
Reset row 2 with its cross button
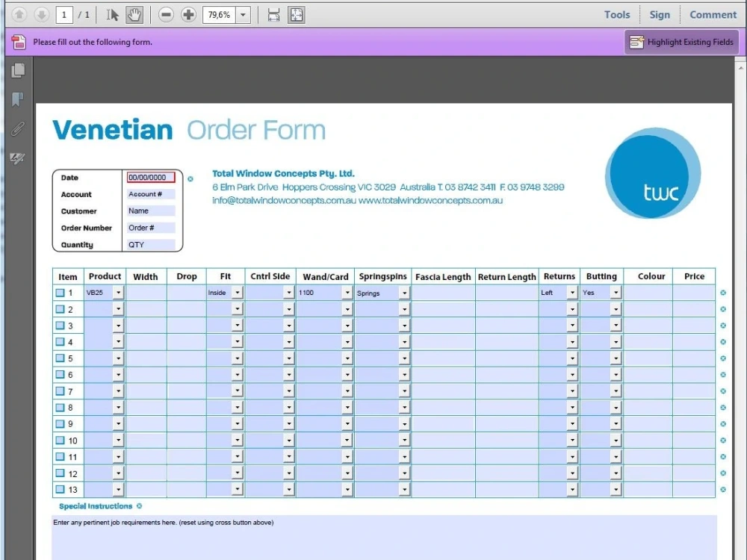pos(723,309)
